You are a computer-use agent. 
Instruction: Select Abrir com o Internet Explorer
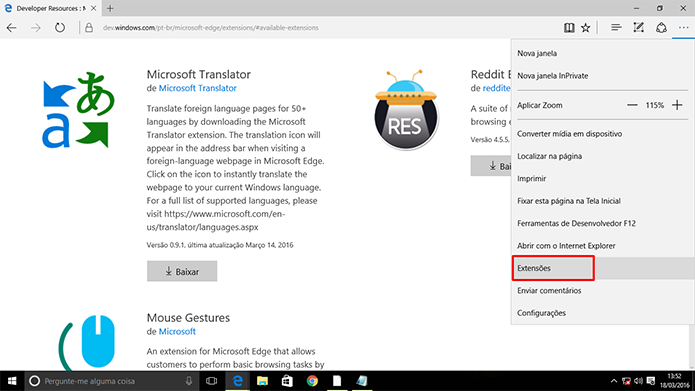click(x=603, y=246)
